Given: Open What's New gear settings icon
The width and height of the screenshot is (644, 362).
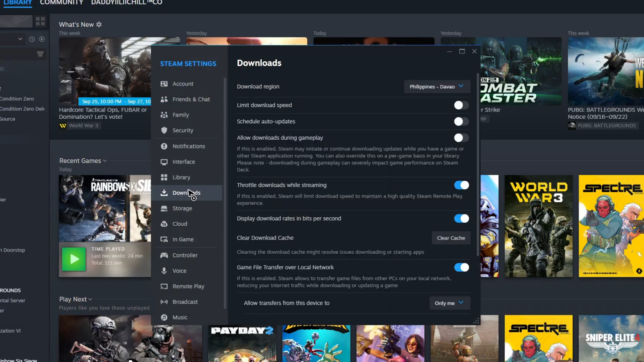Looking at the screenshot, I should 99,24.
